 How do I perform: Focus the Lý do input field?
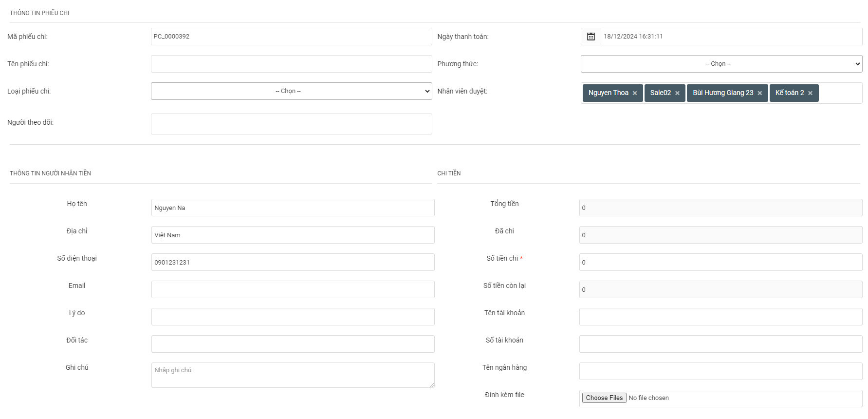tap(293, 317)
